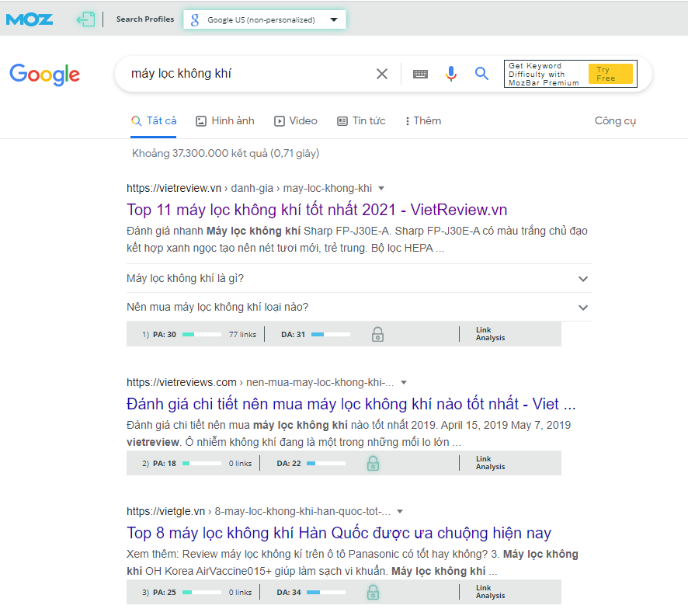Screen dimensions: 688x616
Task: Click the DA: 22 label
Action: pos(289,463)
